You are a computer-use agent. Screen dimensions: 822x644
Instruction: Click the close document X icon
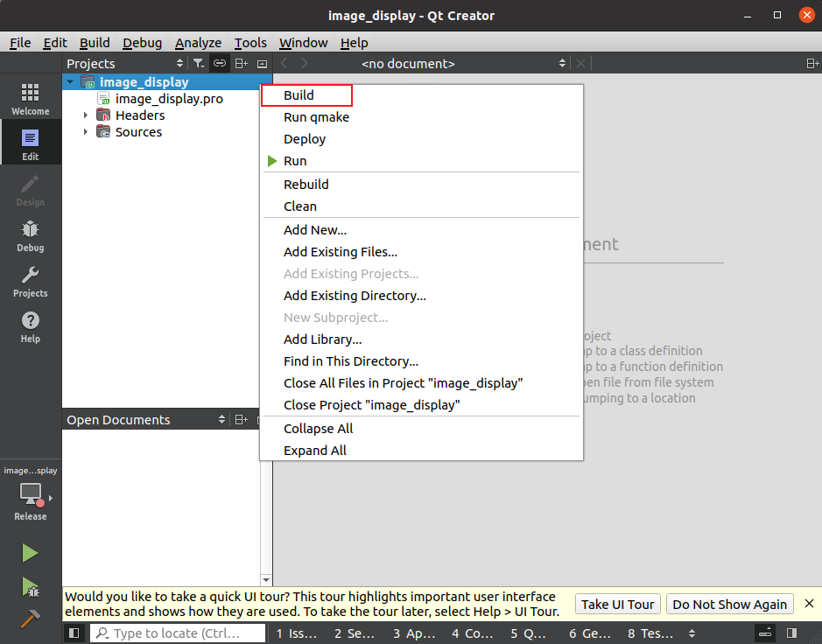click(x=580, y=63)
